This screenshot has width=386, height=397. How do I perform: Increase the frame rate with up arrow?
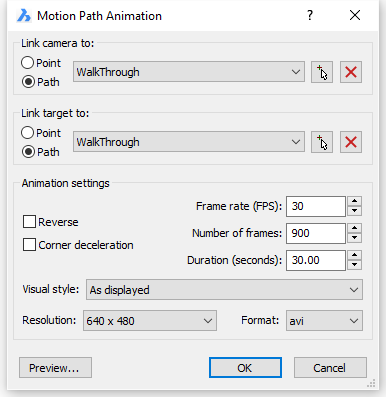point(354,201)
